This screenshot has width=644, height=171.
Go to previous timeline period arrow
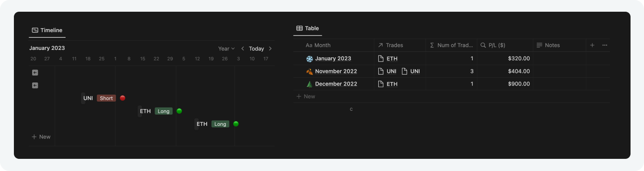243,49
